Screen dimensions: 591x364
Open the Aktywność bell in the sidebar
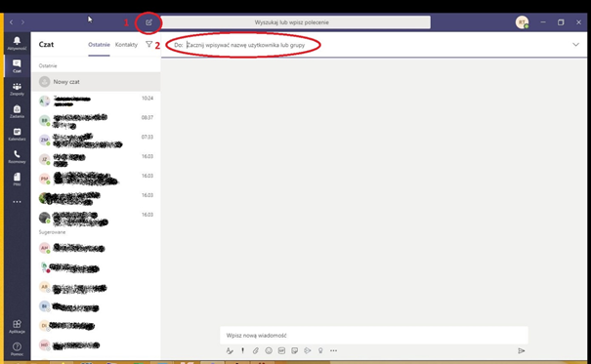point(17,43)
